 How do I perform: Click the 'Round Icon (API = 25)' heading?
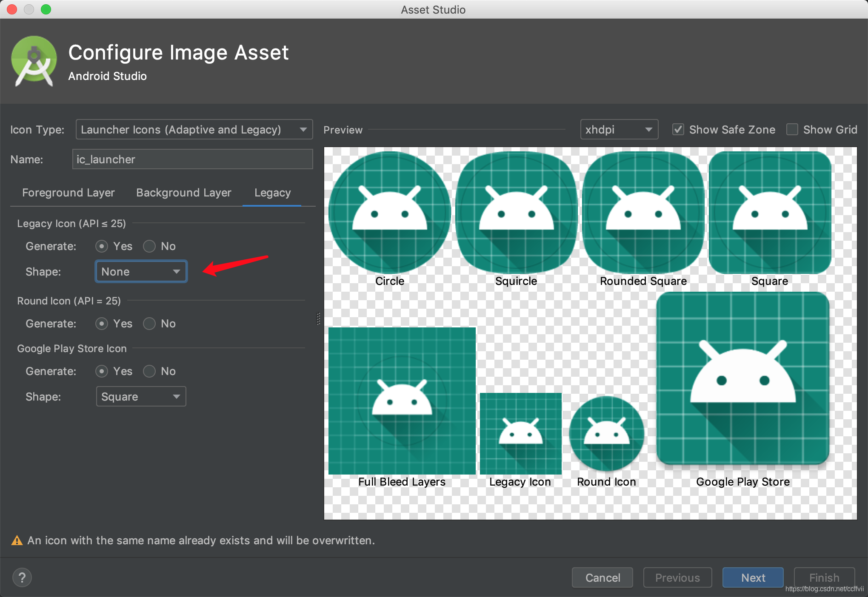pos(69,301)
